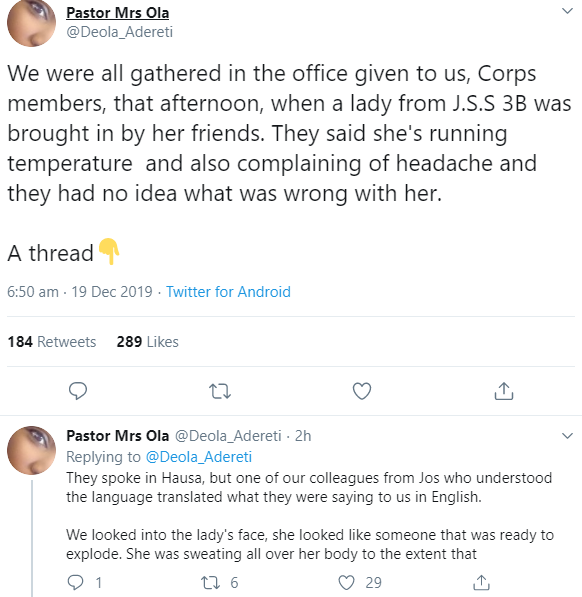
Task: View the 289 Likes list
Action: pyautogui.click(x=148, y=342)
